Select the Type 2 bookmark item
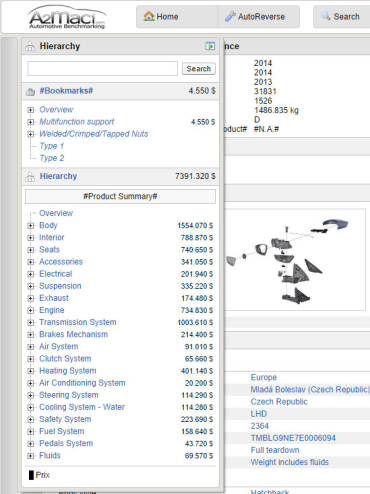The image size is (370, 494). (x=52, y=158)
